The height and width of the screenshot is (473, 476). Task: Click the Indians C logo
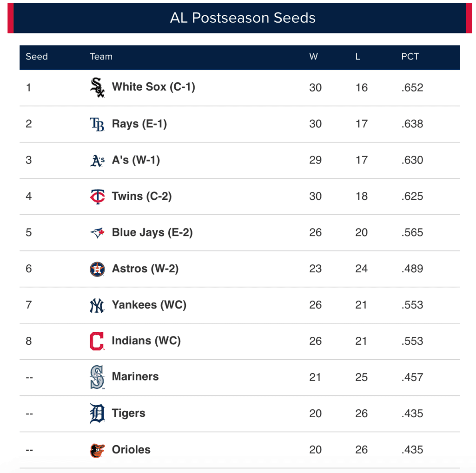[x=97, y=341]
